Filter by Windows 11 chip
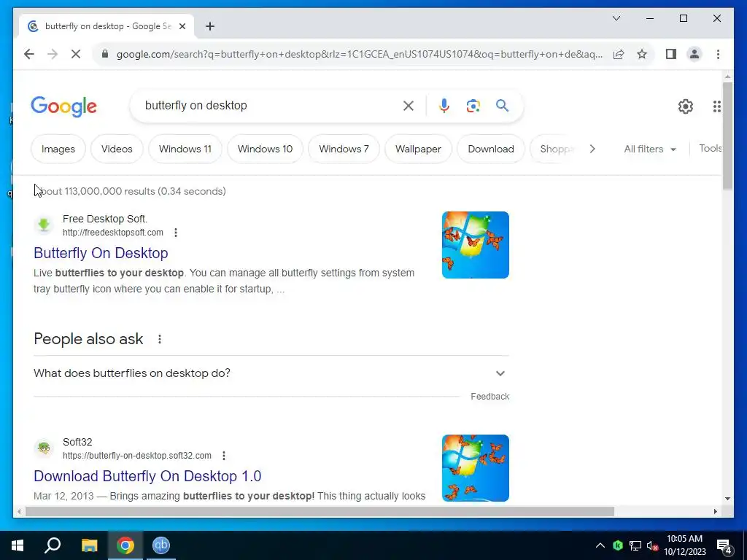The image size is (747, 560). pyautogui.click(x=185, y=149)
